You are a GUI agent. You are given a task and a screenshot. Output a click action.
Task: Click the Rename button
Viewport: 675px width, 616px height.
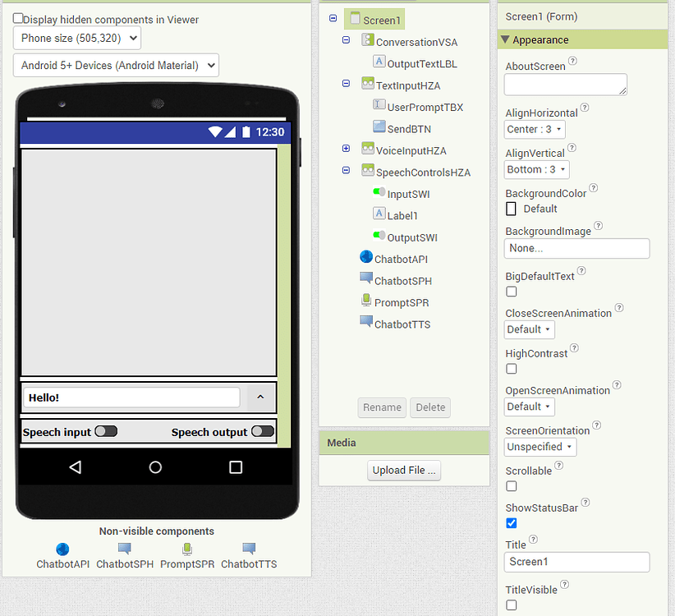[x=382, y=407]
